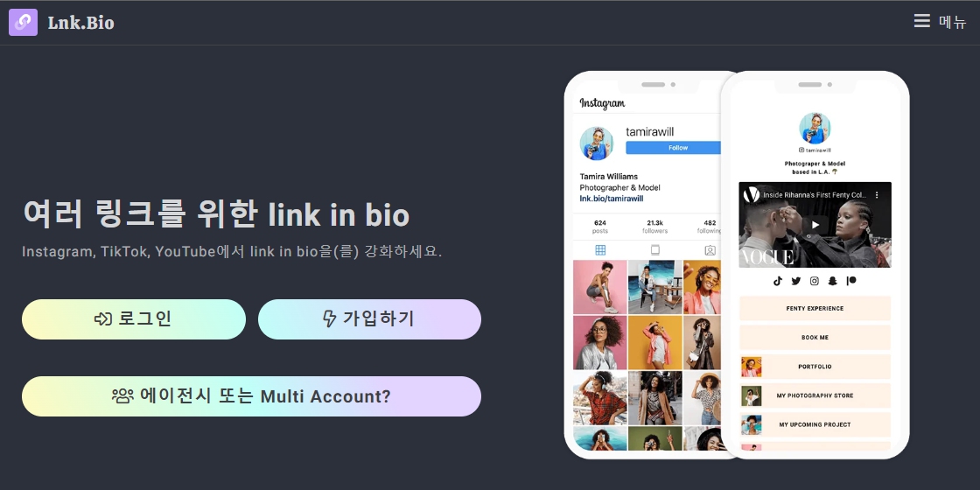Click the Twitter bird icon

pos(795,281)
